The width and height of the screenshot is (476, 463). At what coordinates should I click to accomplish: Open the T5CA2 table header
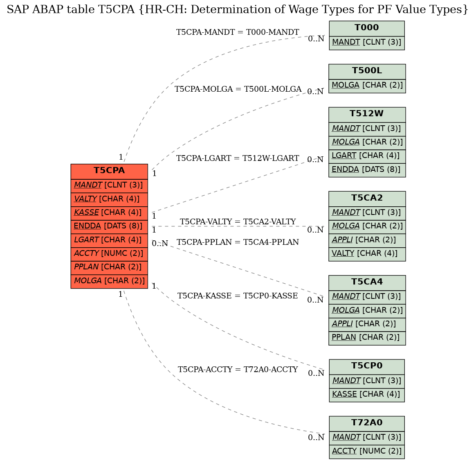coord(367,199)
